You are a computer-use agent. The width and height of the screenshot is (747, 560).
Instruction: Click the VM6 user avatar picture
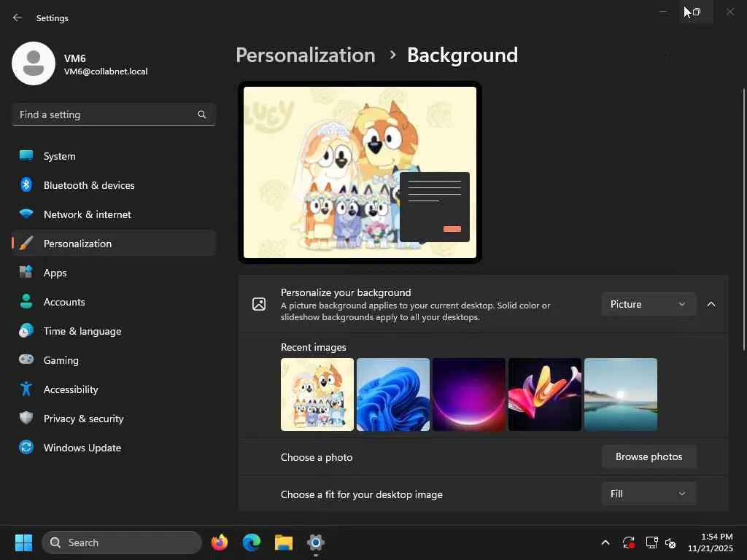(x=34, y=63)
